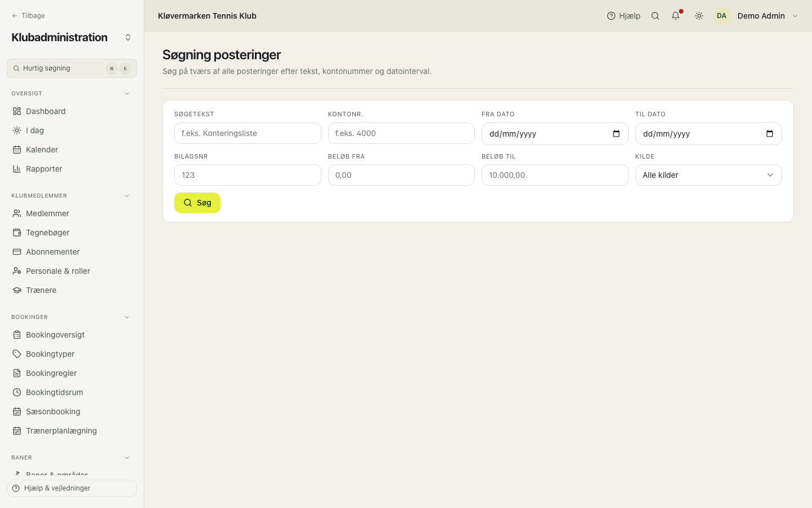Click the Bookingoversigt clipboard icon

pyautogui.click(x=17, y=335)
